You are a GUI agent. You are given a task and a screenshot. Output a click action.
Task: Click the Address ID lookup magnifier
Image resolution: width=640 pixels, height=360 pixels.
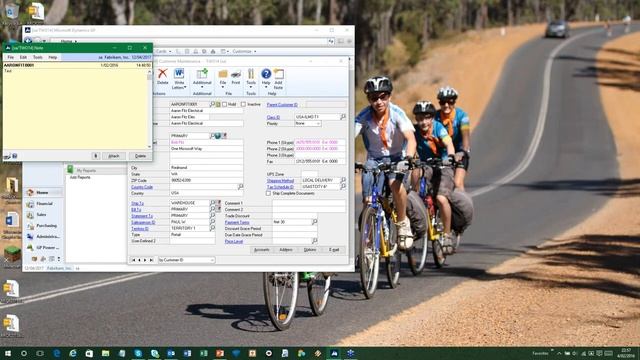[x=212, y=136]
